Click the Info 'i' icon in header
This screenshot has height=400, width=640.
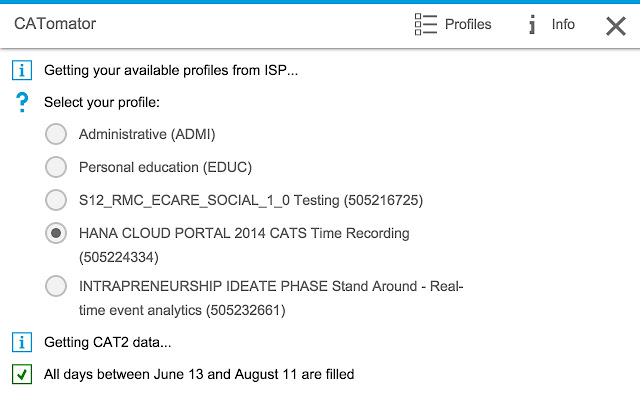(532, 24)
